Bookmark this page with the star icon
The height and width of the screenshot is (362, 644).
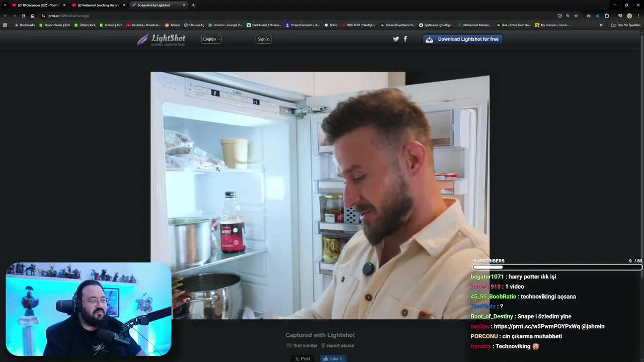[x=576, y=16]
